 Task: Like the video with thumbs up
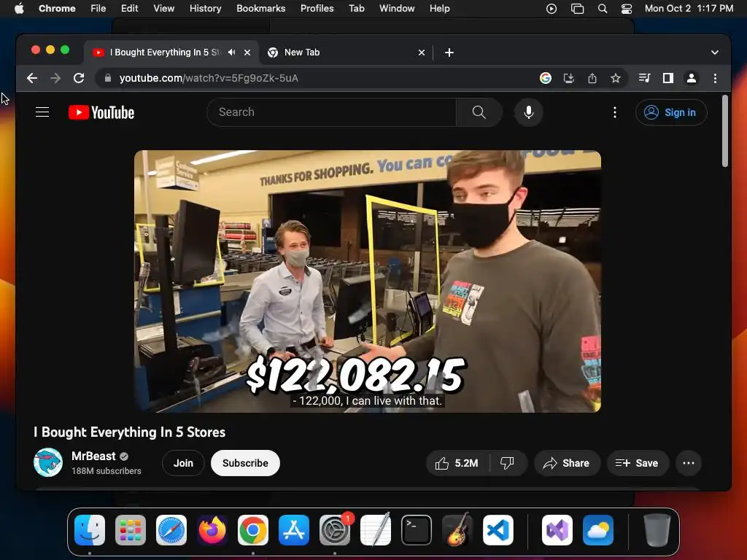tap(457, 463)
